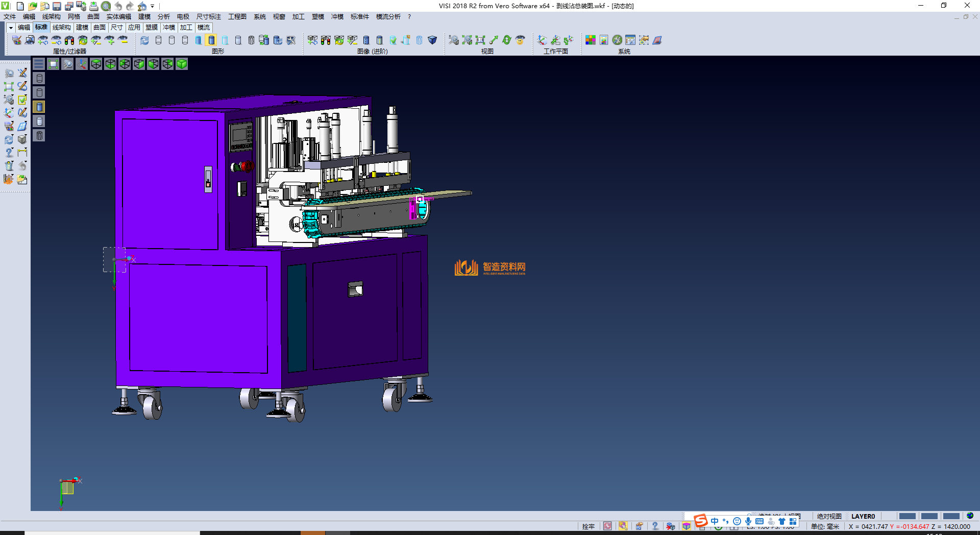Toggle the highlighted cylinder button in left column
The image size is (980, 535).
39,107
